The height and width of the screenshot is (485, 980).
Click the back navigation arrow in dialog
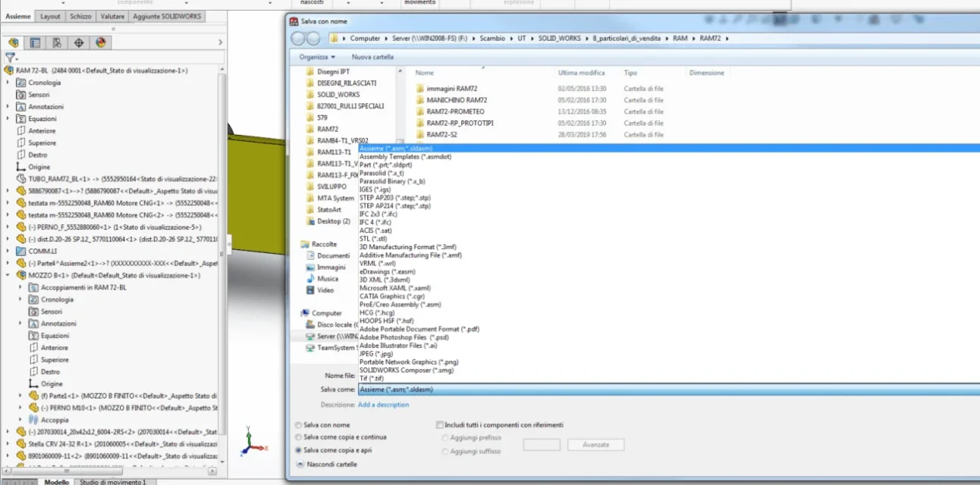pyautogui.click(x=297, y=38)
